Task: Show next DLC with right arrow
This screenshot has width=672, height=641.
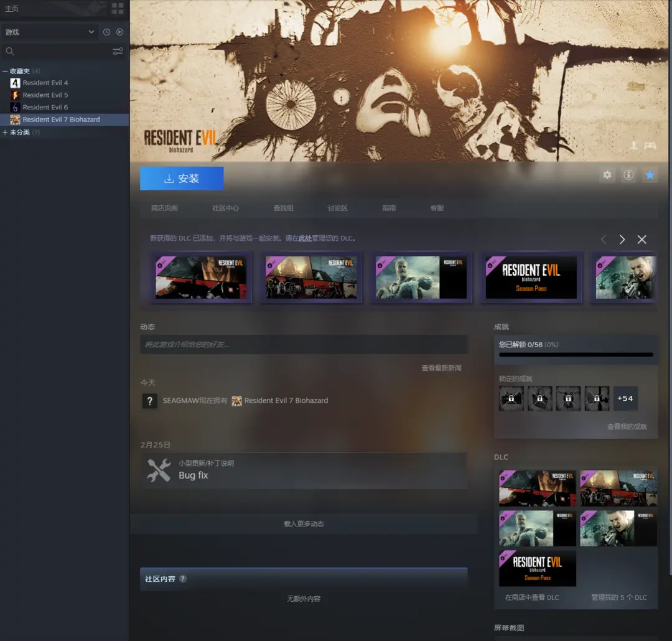Action: pyautogui.click(x=622, y=239)
